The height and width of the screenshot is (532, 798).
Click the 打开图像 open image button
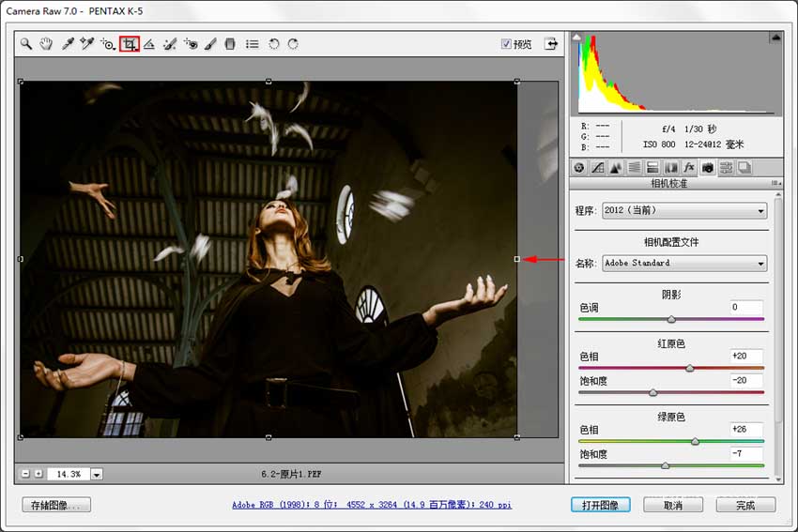[x=600, y=505]
